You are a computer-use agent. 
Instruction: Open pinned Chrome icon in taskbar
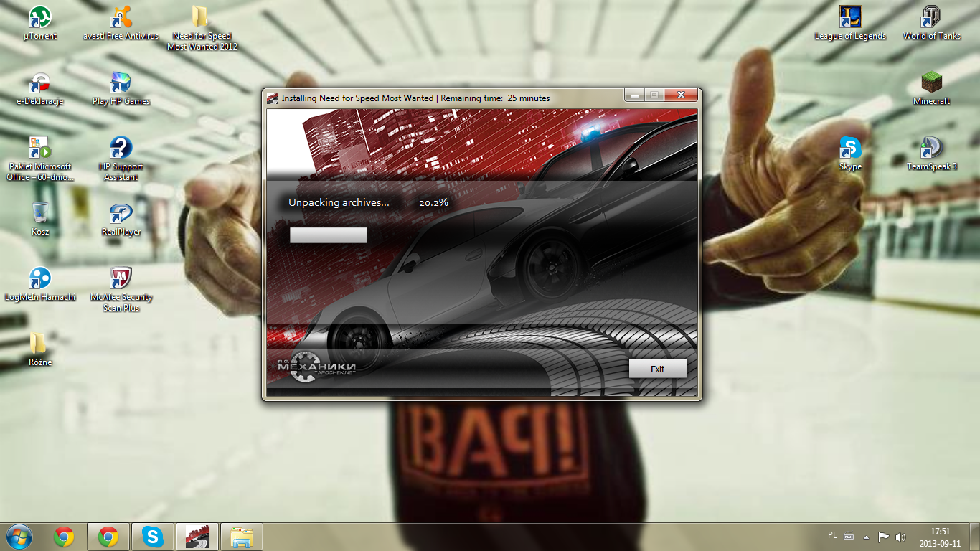[64, 537]
